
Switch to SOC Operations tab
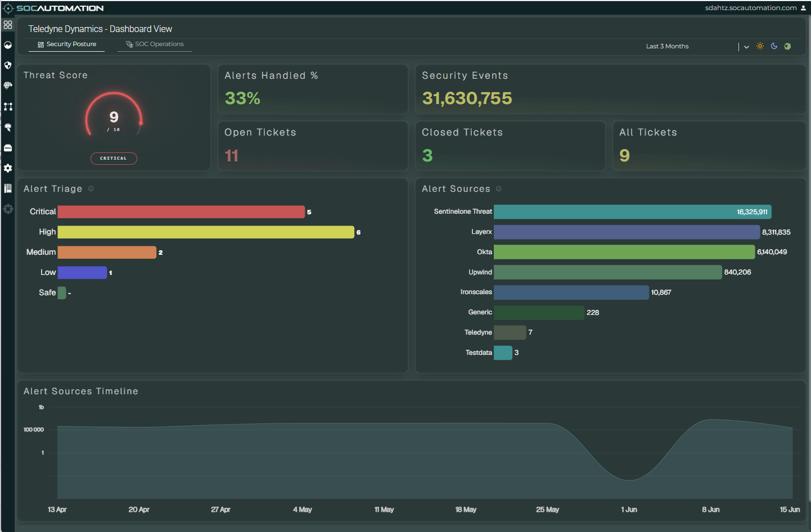(155, 44)
